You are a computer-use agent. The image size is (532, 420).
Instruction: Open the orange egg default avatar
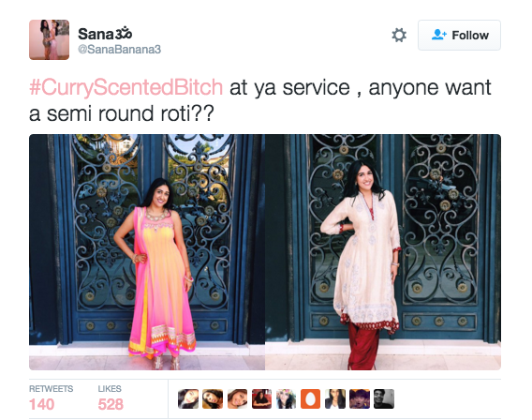[310, 398]
